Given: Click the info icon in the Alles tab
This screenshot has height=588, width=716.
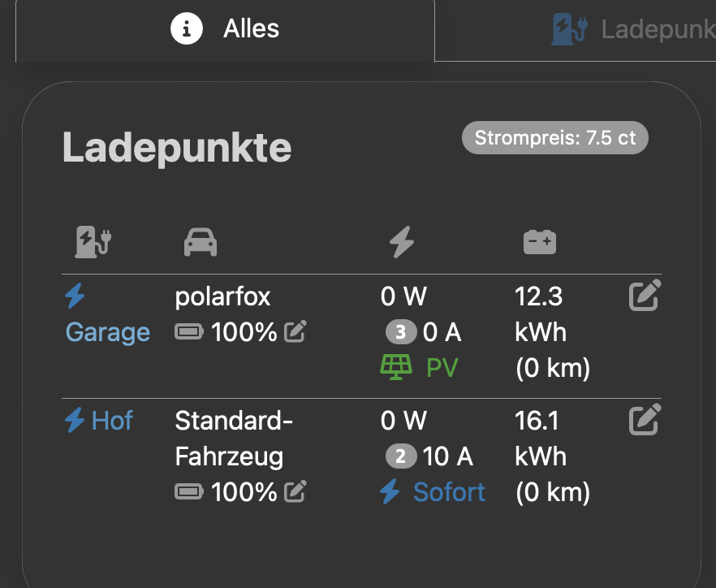Looking at the screenshot, I should coord(187,30).
